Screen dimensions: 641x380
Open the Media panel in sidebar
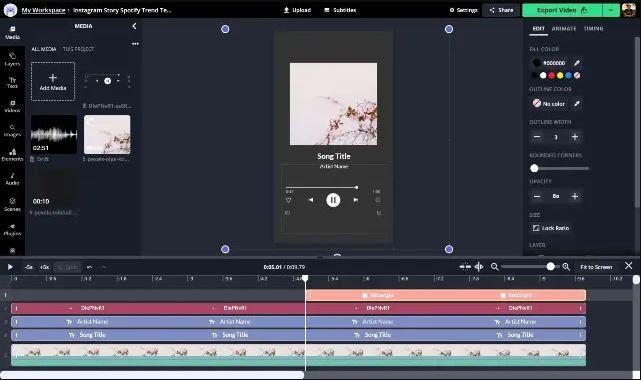[x=12, y=33]
